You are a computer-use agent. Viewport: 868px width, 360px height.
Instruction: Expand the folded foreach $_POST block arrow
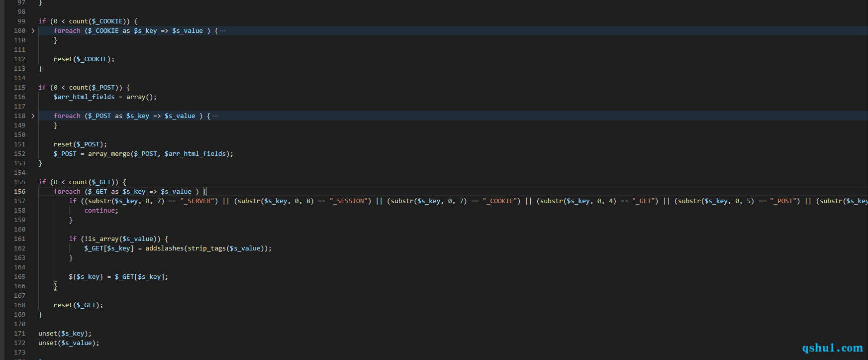33,116
